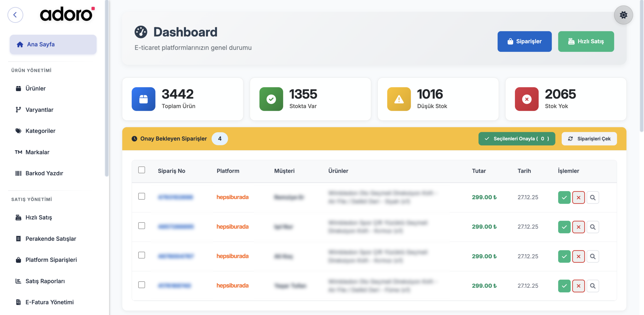Open Ürünler in the sidebar menu
This screenshot has height=315, width=644.
[x=35, y=88]
